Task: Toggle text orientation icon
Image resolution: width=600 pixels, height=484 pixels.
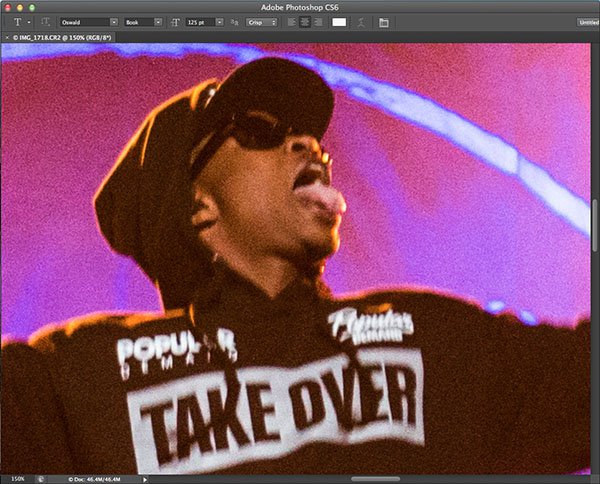Action: click(47, 21)
